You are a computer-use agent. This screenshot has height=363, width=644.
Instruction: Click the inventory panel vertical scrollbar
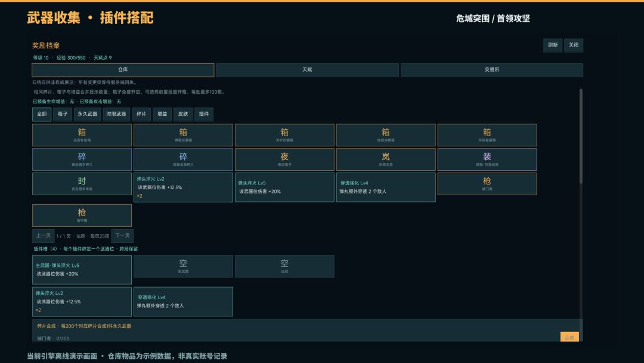[x=581, y=136]
